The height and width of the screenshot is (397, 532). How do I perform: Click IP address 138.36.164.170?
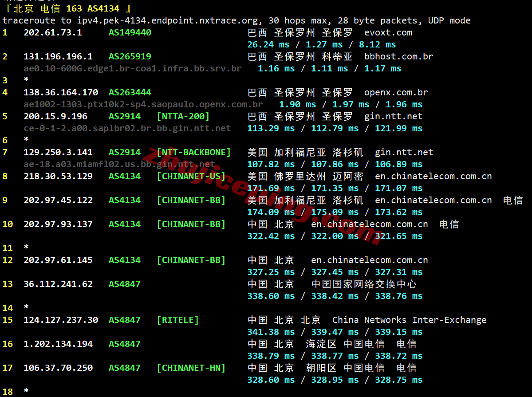[x=61, y=92]
